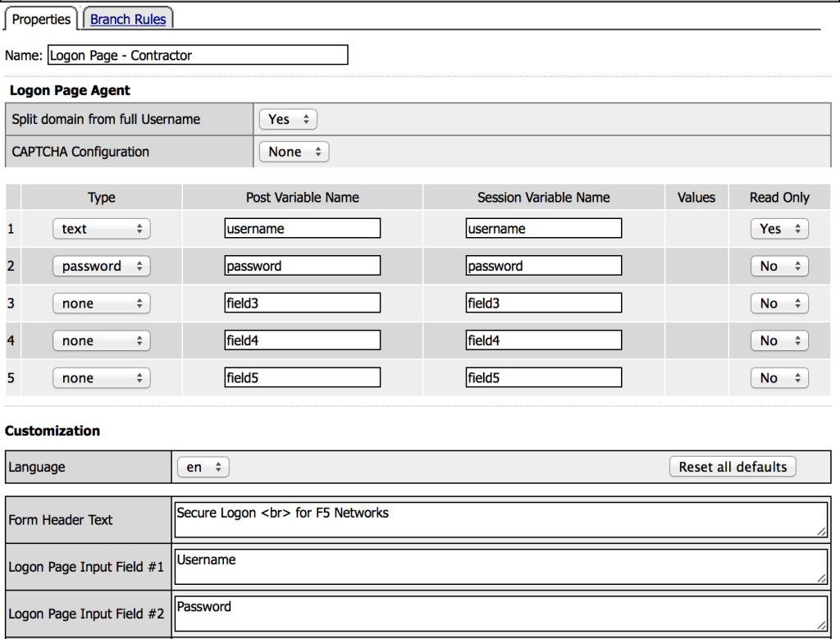The image size is (840, 639).
Task: Open the Split domain from full Username dropdown
Action: coord(286,119)
